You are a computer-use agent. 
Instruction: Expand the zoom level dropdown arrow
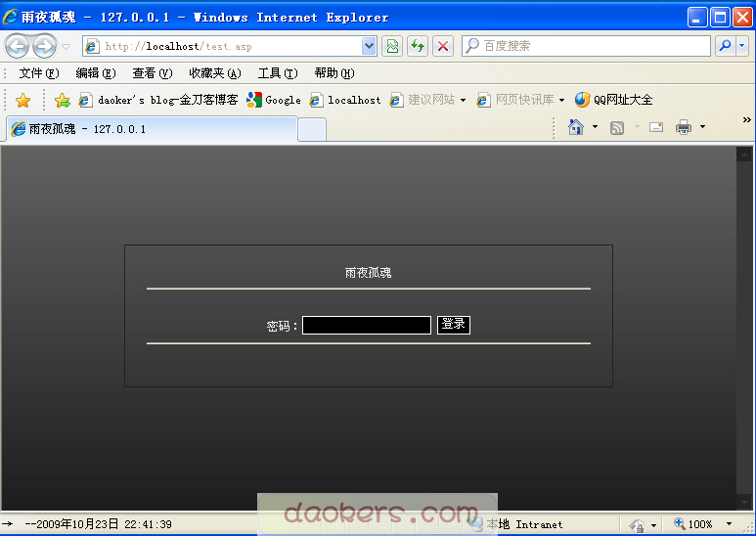coord(729,524)
